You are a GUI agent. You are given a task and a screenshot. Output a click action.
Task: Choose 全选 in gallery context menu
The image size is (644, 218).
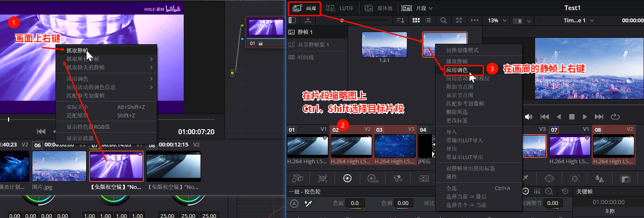pyautogui.click(x=451, y=188)
